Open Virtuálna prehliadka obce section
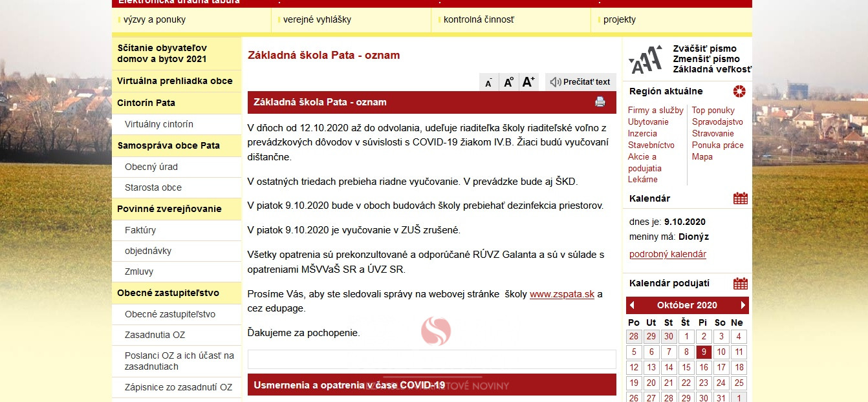868x402 pixels. (x=177, y=81)
